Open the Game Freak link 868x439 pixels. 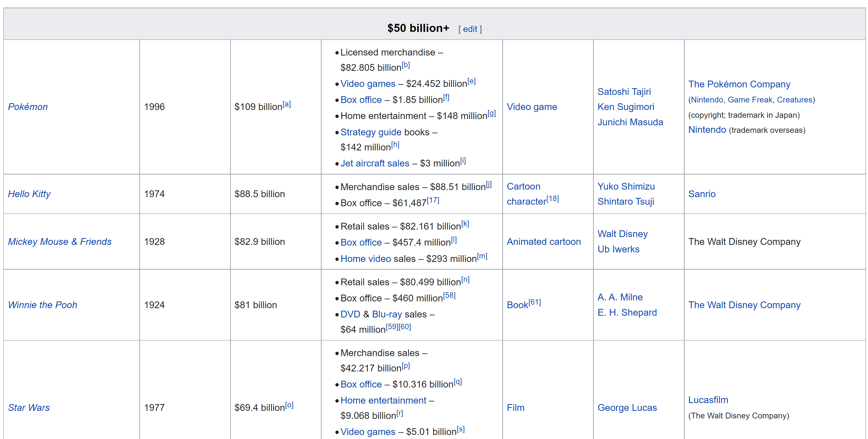[x=750, y=100]
